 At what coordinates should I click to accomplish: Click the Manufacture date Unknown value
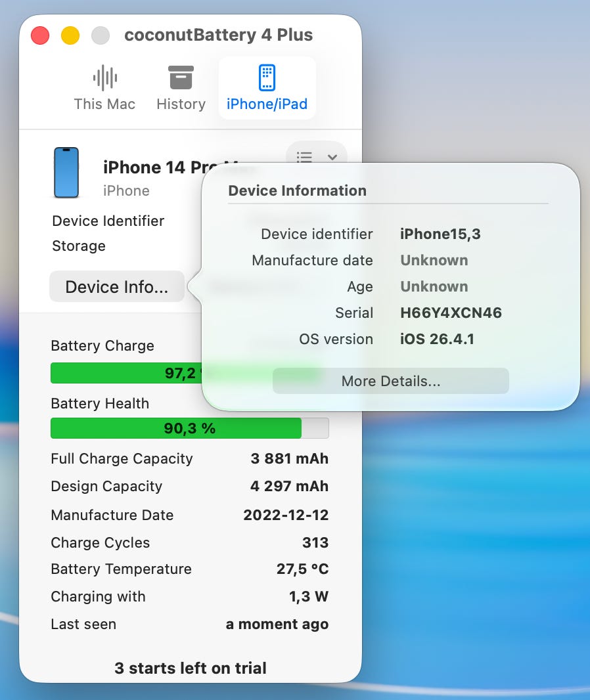coord(434,260)
